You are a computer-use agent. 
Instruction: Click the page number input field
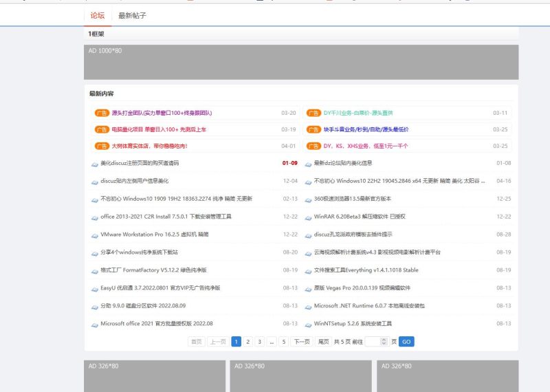(375, 341)
